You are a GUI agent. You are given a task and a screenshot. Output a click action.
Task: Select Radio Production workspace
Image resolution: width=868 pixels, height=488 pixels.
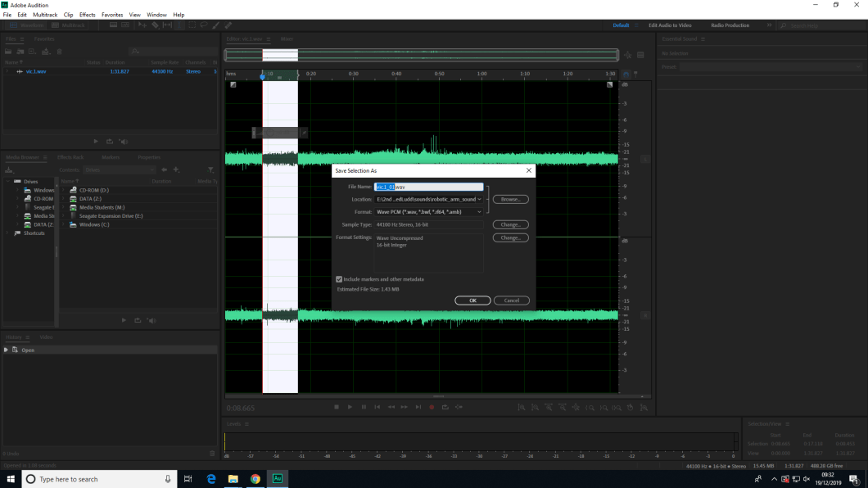point(730,25)
